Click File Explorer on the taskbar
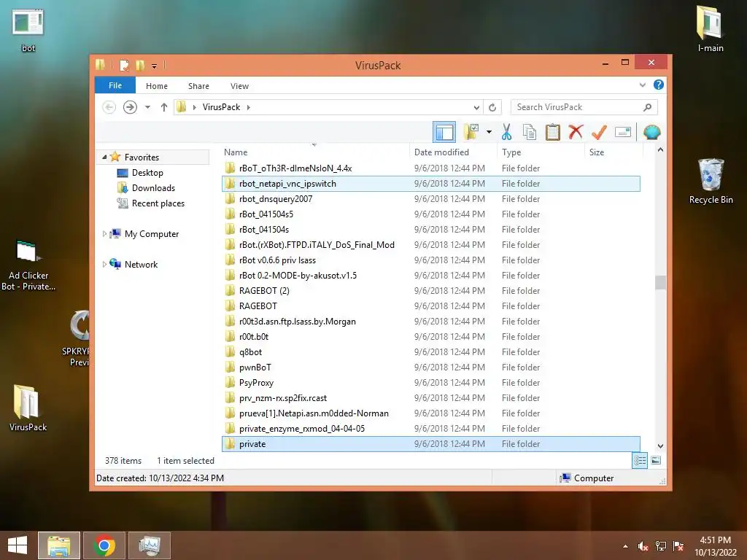Image resolution: width=747 pixels, height=560 pixels. pyautogui.click(x=59, y=545)
